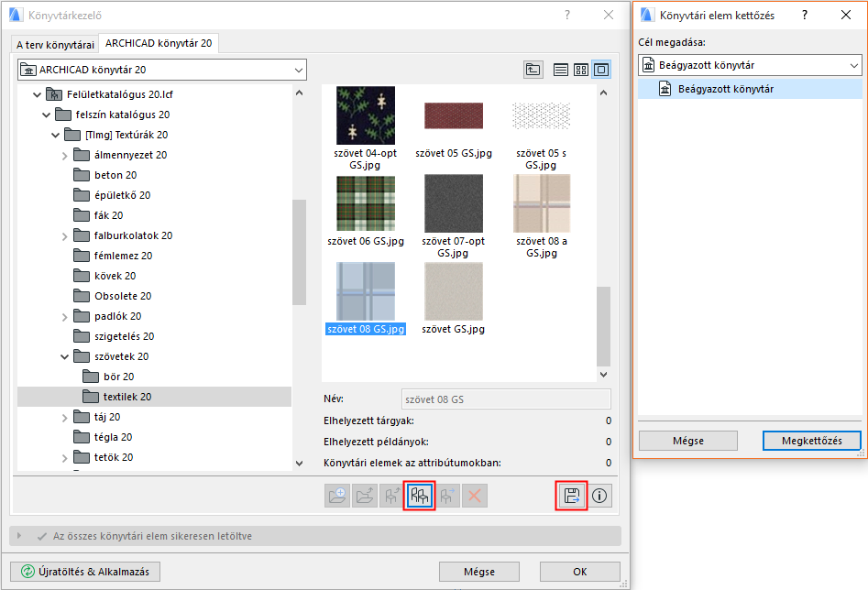
Task: Select the ARCHICAD könyvtár 20 tab
Action: (158, 43)
